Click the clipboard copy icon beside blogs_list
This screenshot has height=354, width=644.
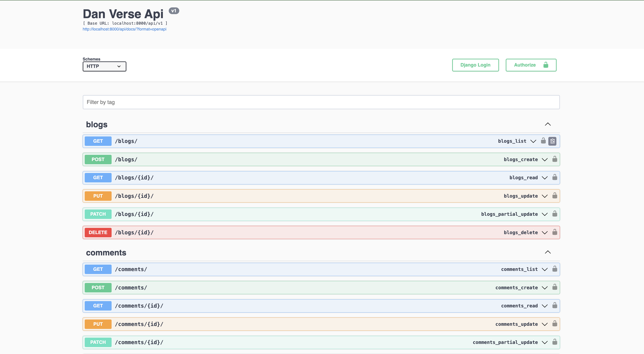pos(553,141)
